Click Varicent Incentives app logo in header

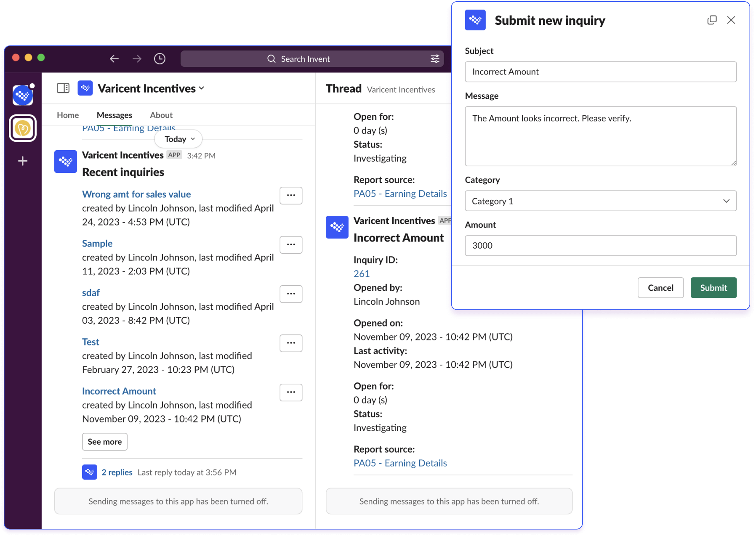(x=85, y=88)
